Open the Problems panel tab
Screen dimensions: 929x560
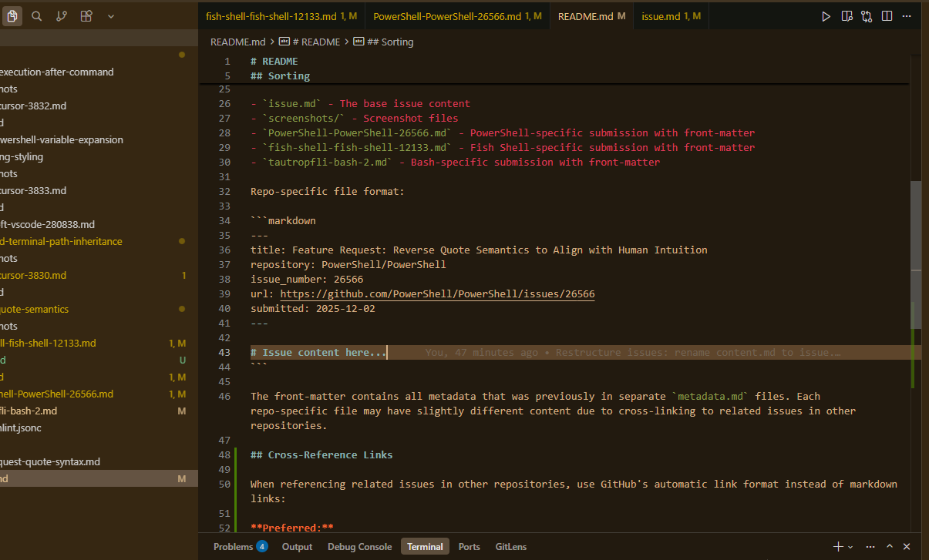tap(241, 546)
